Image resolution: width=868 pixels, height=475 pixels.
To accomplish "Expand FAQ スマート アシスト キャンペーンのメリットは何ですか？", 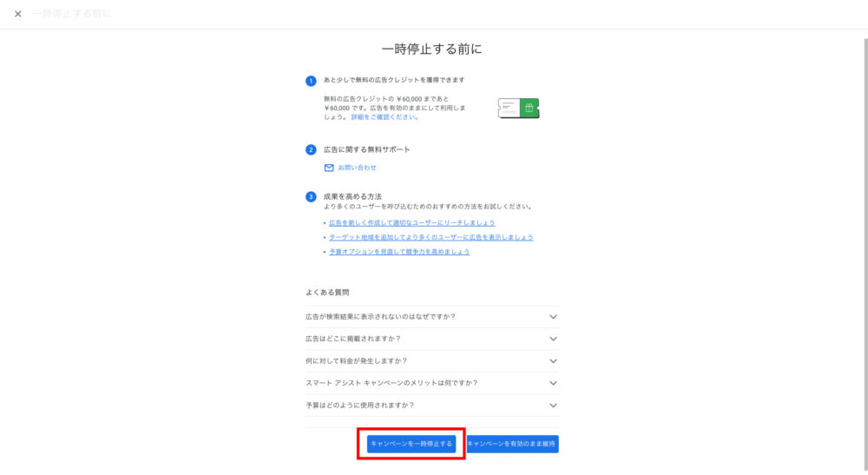I will coord(431,383).
